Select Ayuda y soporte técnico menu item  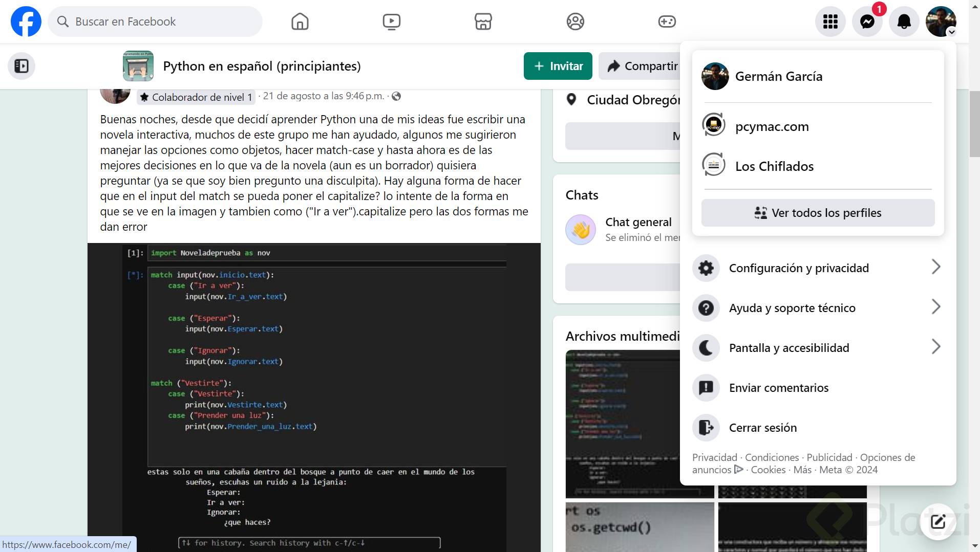click(x=818, y=307)
